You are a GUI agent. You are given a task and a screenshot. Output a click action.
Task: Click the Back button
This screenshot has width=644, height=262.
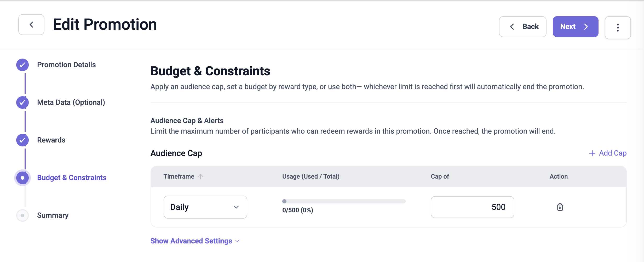click(522, 27)
